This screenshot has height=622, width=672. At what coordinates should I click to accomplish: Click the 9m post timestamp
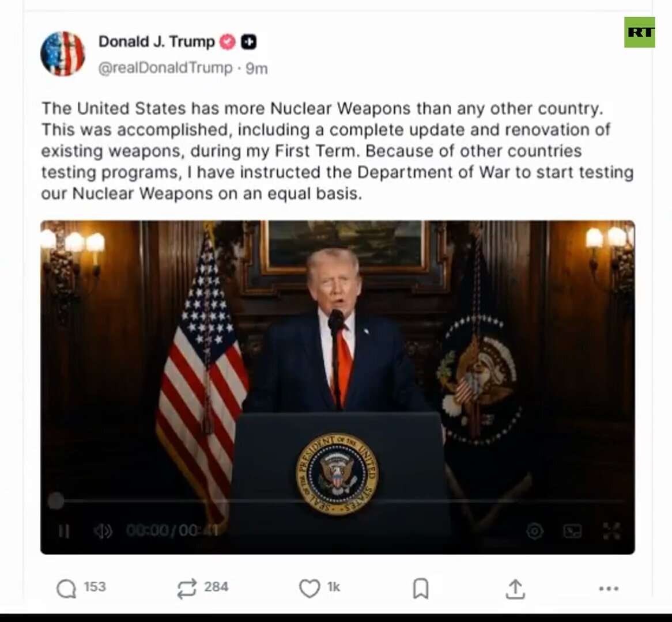256,69
